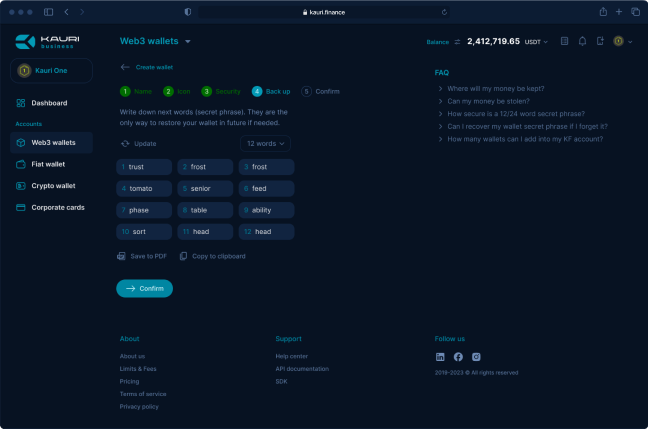Open the Facebook social icon in footer
The height and width of the screenshot is (429, 648).
[x=458, y=357]
